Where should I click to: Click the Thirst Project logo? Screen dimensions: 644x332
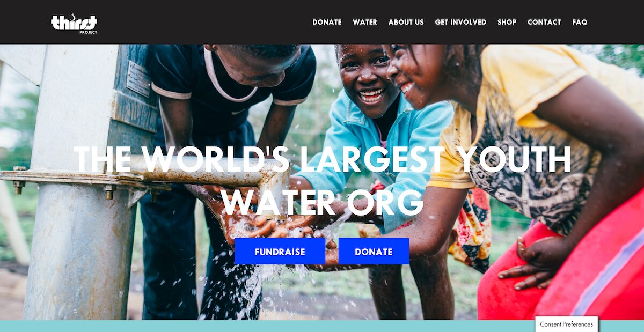74,24
